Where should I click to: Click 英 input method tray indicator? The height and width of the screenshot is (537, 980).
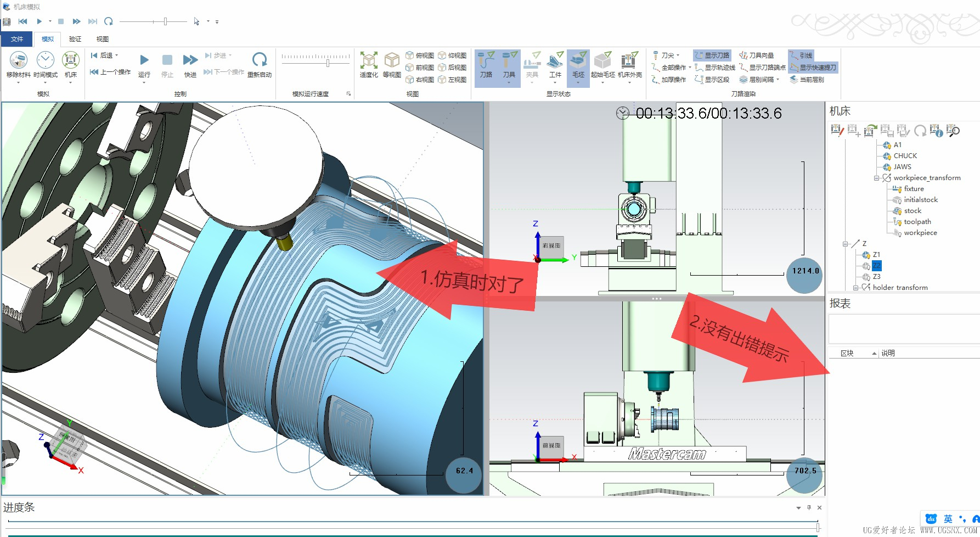[948, 519]
